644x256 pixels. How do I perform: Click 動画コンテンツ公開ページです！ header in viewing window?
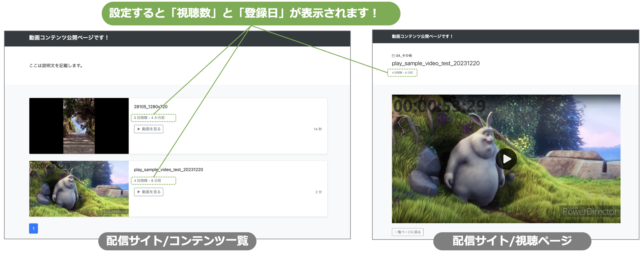click(422, 36)
